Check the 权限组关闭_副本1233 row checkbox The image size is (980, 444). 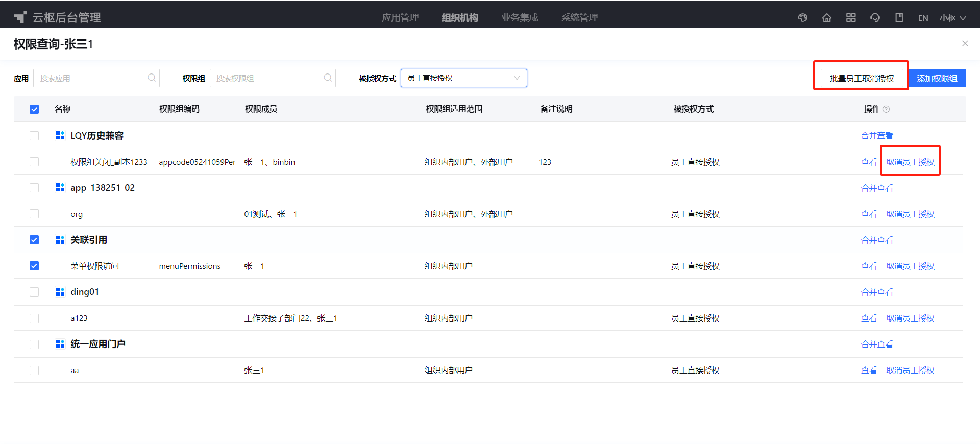tap(34, 162)
